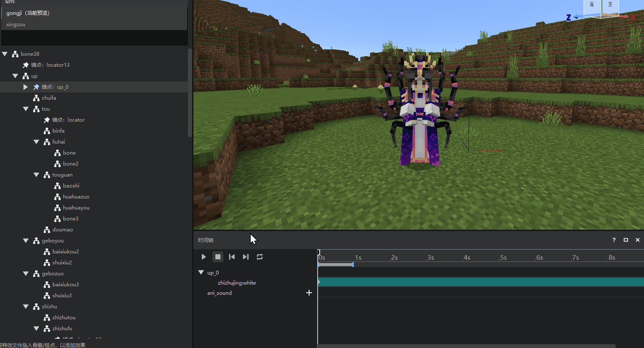Select the chuifa tree item
Viewport: 644px width, 348px height.
49,98
